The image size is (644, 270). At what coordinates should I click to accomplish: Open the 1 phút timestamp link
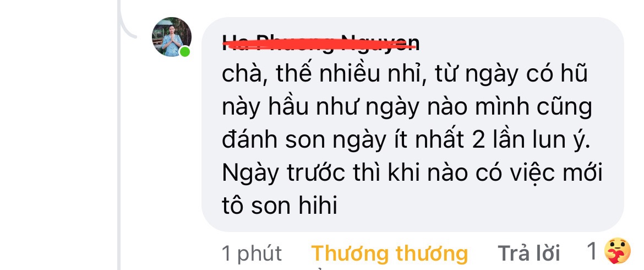pyautogui.click(x=252, y=254)
